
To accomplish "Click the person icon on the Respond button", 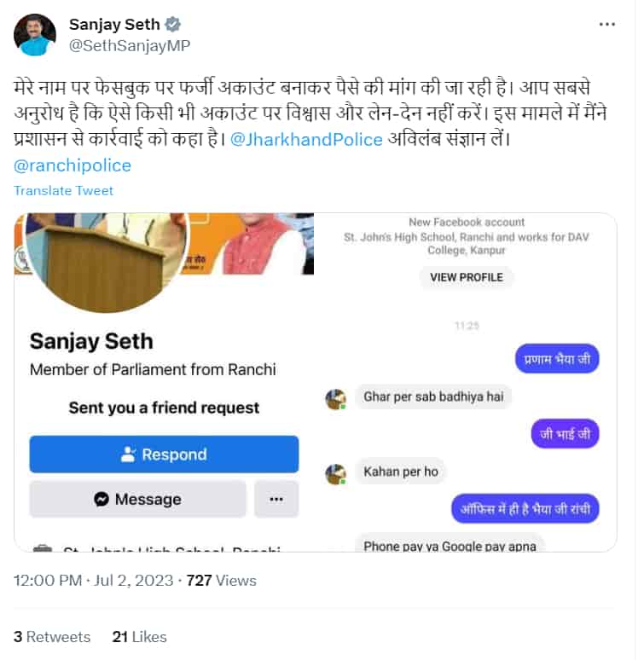I will (129, 454).
